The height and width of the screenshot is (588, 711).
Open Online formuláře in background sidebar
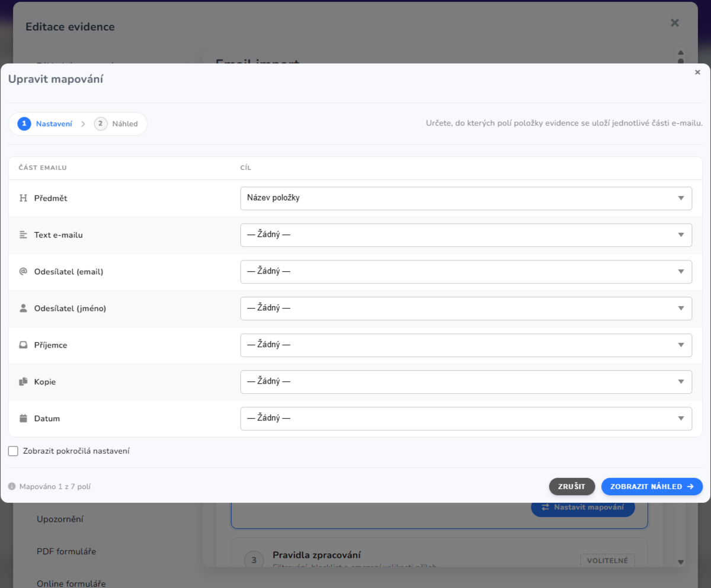71,583
